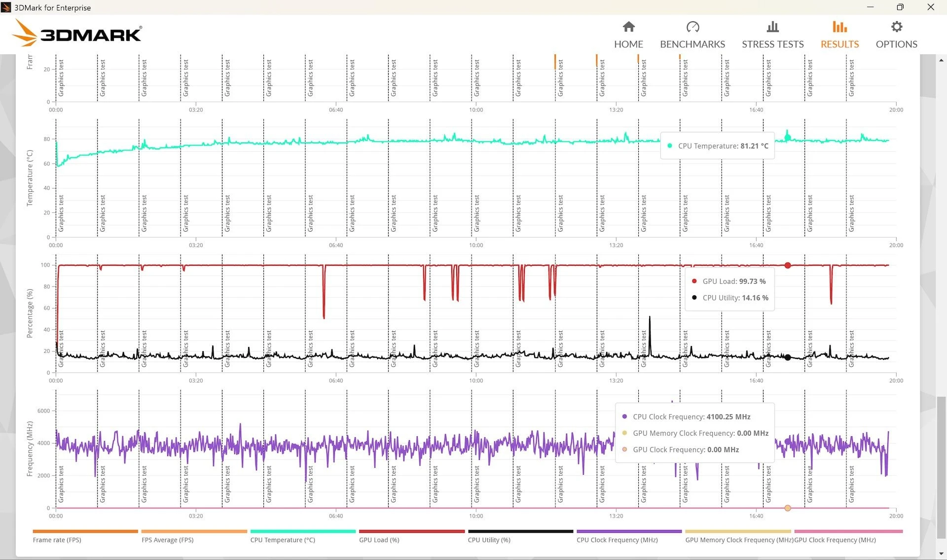Click the GPU Load 99.73 % tooltip value
The height and width of the screenshot is (560, 947).
click(x=752, y=281)
